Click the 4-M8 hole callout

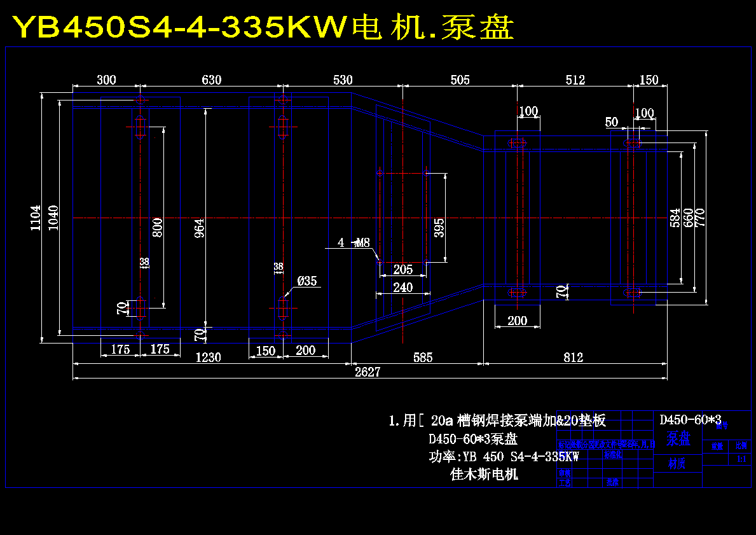click(x=354, y=242)
